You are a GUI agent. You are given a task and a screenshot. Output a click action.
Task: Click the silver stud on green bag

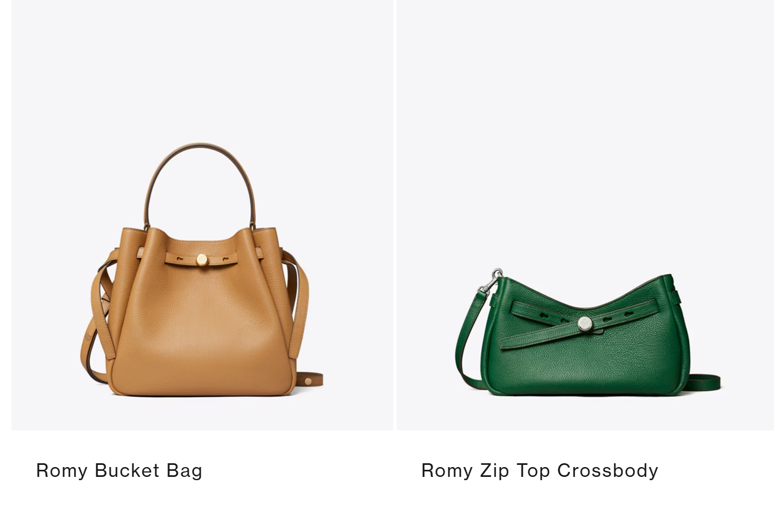585,323
